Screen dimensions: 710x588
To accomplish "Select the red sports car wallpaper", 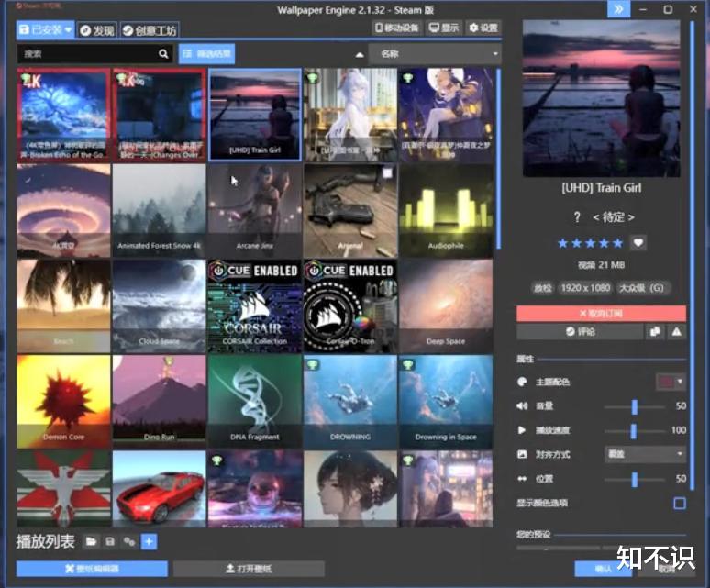I will 159,489.
